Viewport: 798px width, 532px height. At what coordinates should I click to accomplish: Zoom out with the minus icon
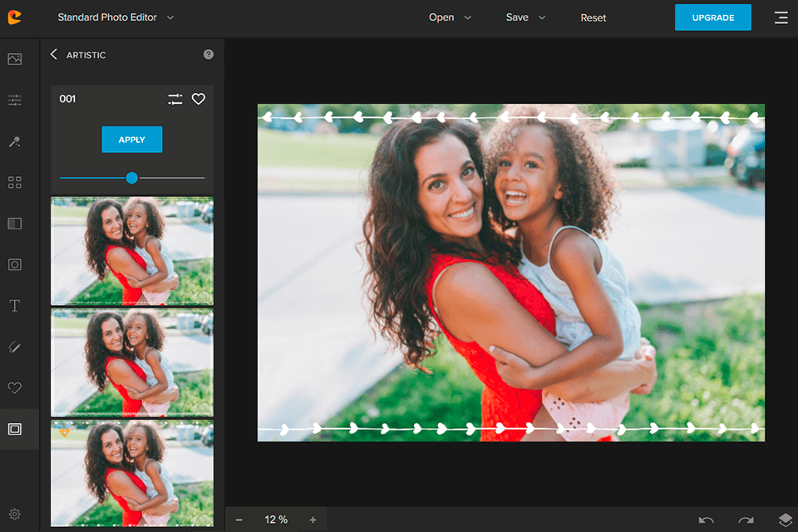pyautogui.click(x=239, y=520)
